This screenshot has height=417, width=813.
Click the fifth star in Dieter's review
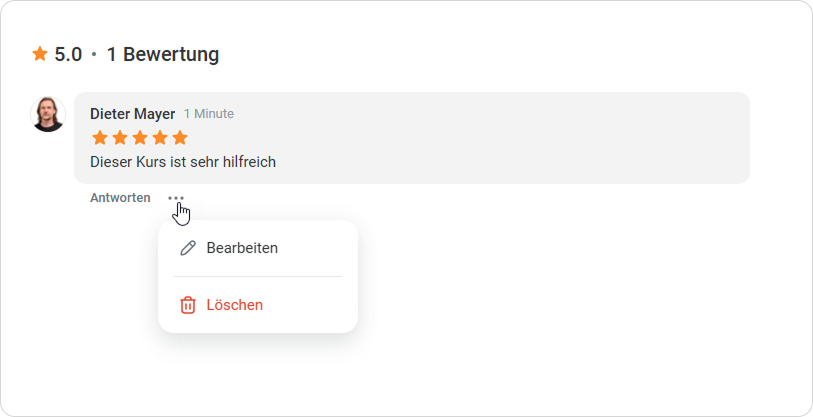click(x=180, y=138)
